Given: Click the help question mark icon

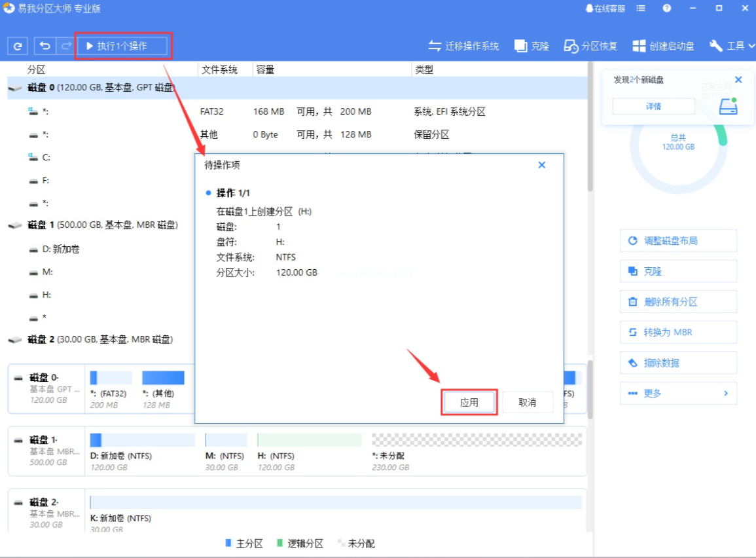Looking at the screenshot, I should pos(667,9).
